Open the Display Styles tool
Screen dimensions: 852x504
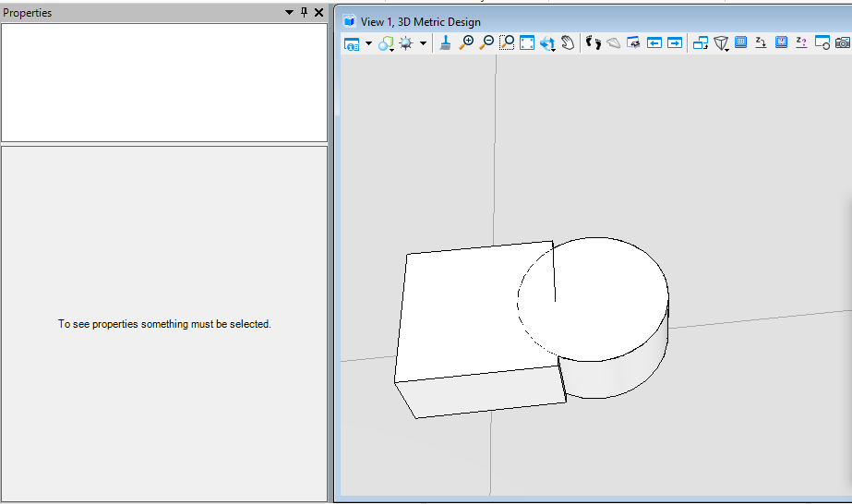pos(386,43)
